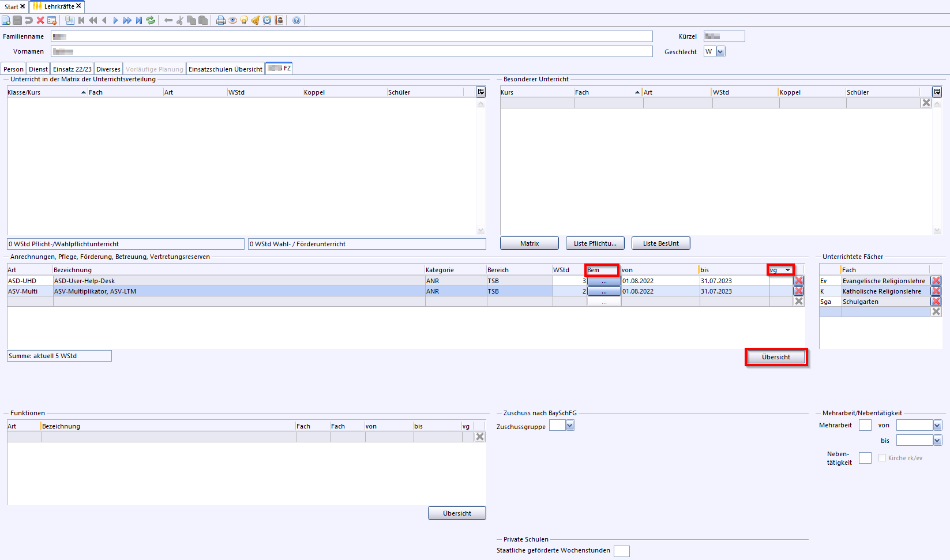Switch to the Person tab
The width and height of the screenshot is (950, 560).
pyautogui.click(x=13, y=69)
